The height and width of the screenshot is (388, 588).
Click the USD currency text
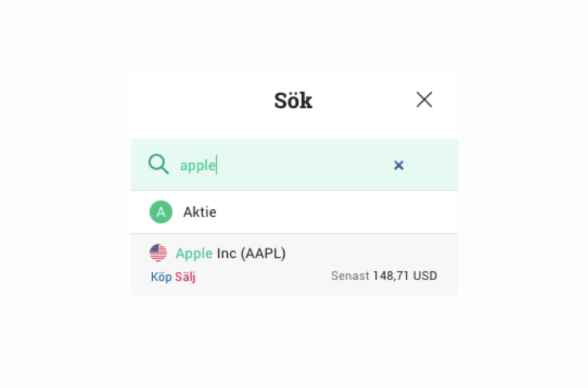(424, 276)
